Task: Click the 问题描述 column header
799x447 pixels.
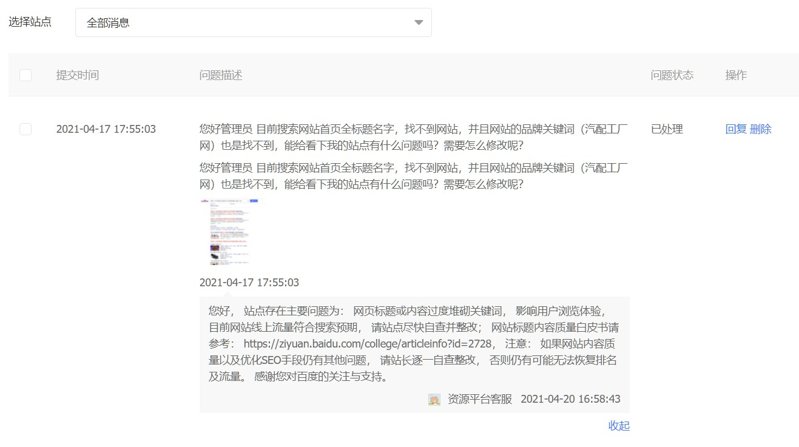Action: (221, 75)
